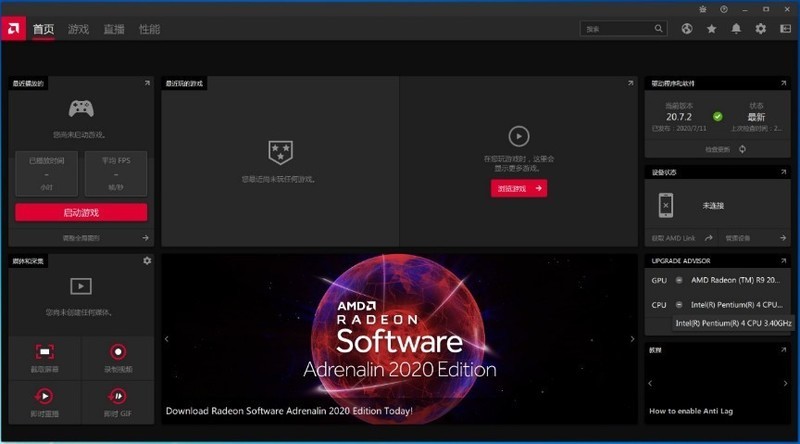Click the CPU row status circle icon
The width and height of the screenshot is (800, 444).
tap(679, 305)
